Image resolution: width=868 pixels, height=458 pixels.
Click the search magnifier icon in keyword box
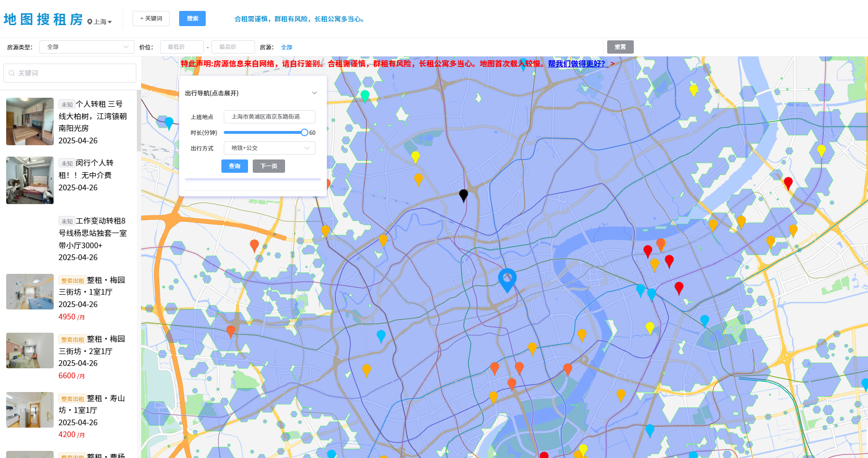tap(12, 73)
